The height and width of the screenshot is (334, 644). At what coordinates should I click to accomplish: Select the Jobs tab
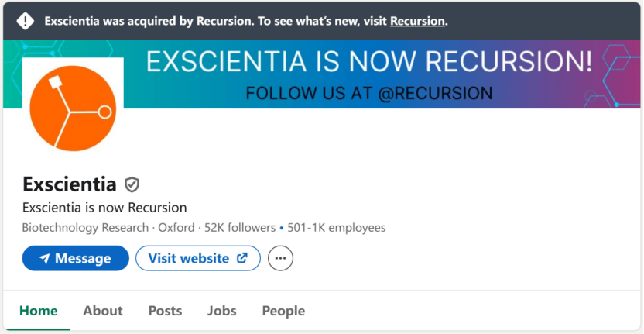[x=221, y=311]
